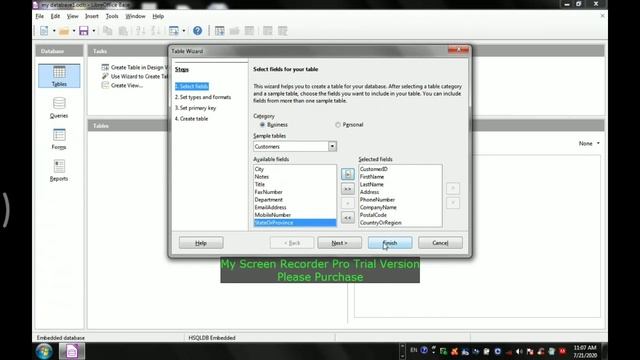The width and height of the screenshot is (640, 360).
Task: Open the Help menu in menu bar
Action: click(158, 16)
